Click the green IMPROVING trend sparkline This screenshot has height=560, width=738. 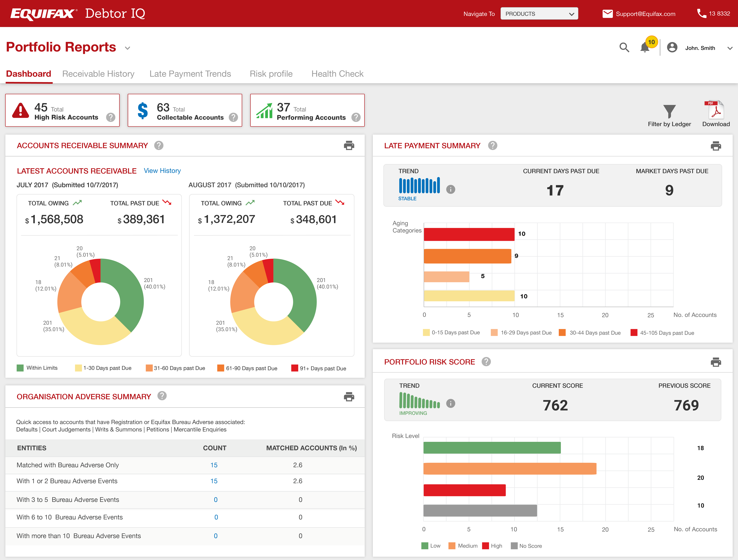419,400
